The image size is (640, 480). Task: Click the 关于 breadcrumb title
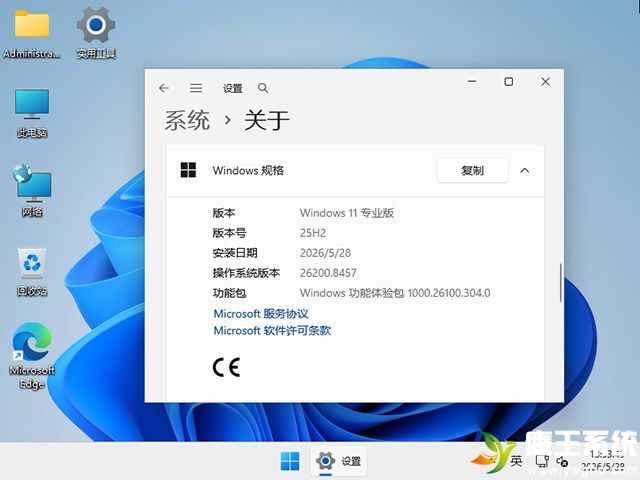pyautogui.click(x=267, y=120)
